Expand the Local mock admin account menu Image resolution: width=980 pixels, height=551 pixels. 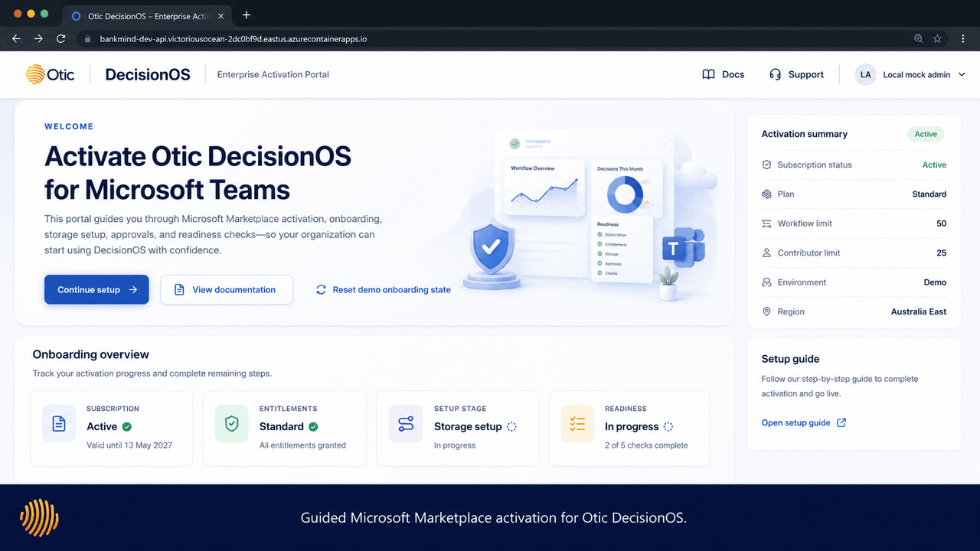(962, 74)
